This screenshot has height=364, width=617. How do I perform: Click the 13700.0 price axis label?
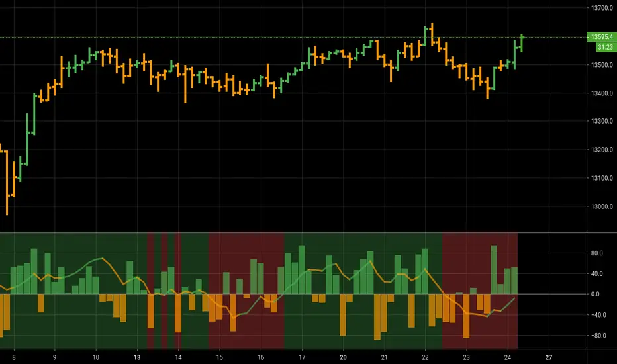[602, 8]
